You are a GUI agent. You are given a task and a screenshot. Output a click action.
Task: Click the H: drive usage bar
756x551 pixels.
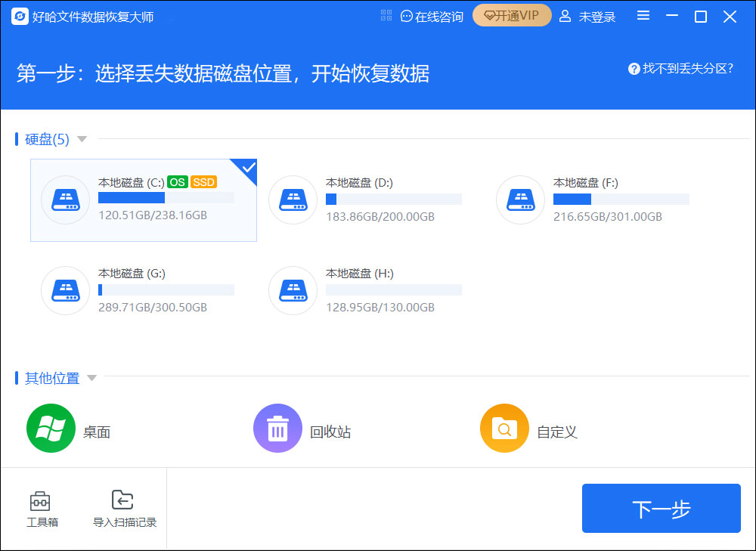(x=394, y=289)
